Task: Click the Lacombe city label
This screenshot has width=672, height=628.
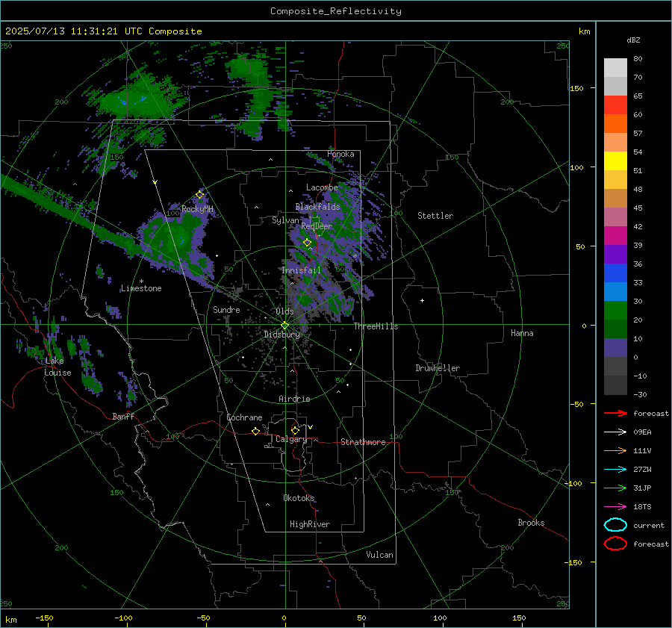Action: coord(322,187)
